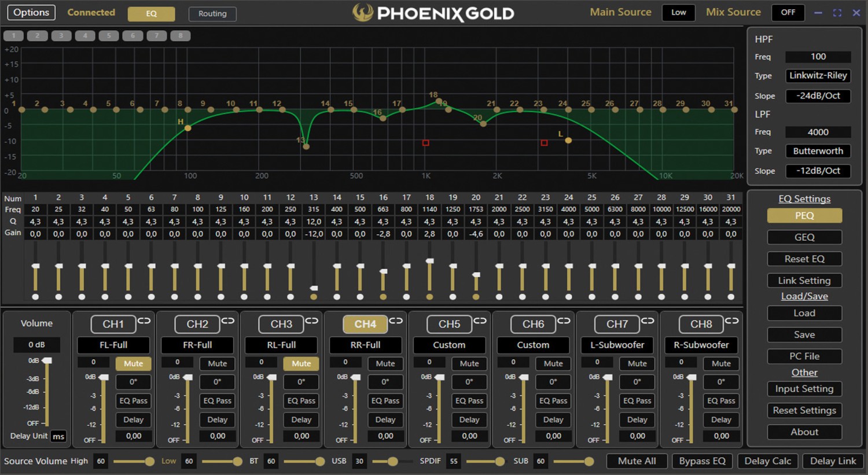
Task: Open LPF Slope -12dB/Oct dropdown
Action: click(818, 171)
